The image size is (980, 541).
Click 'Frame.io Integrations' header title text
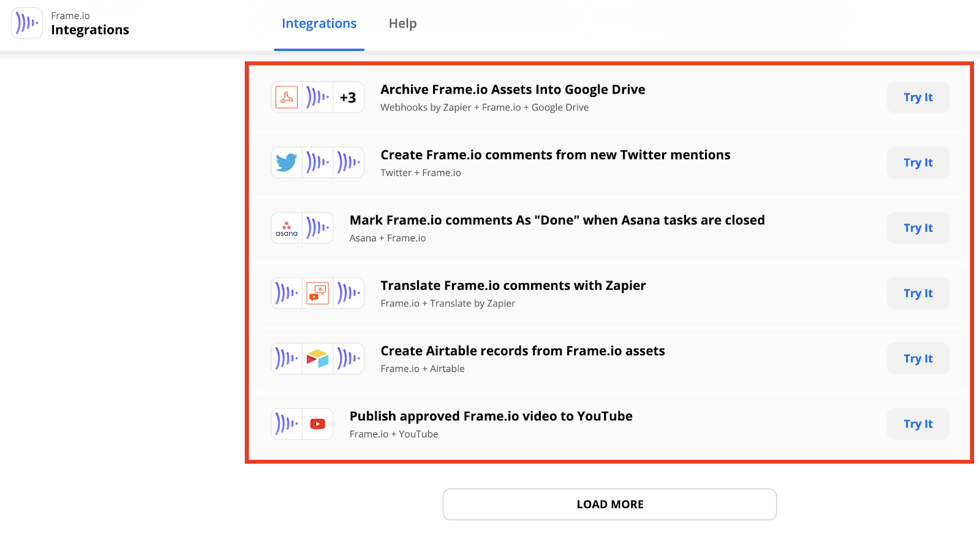[x=90, y=24]
